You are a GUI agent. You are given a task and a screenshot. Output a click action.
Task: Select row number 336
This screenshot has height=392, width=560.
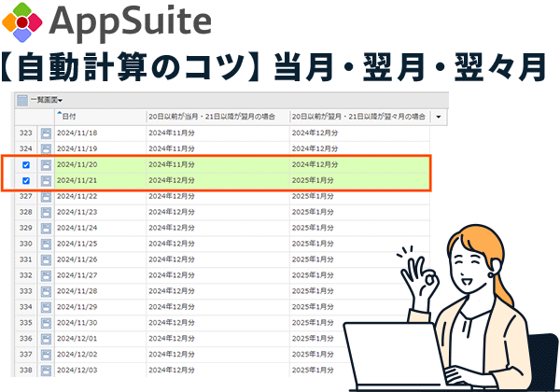click(x=25, y=338)
